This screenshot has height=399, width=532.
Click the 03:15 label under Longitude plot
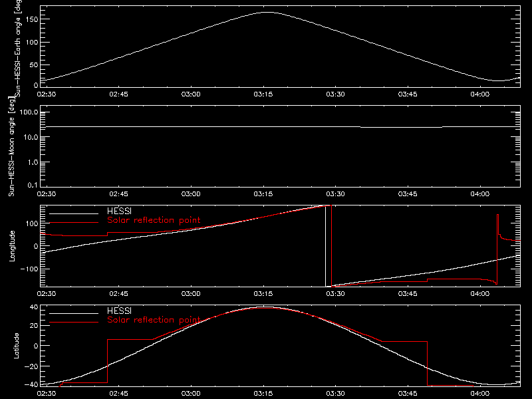[x=263, y=293]
